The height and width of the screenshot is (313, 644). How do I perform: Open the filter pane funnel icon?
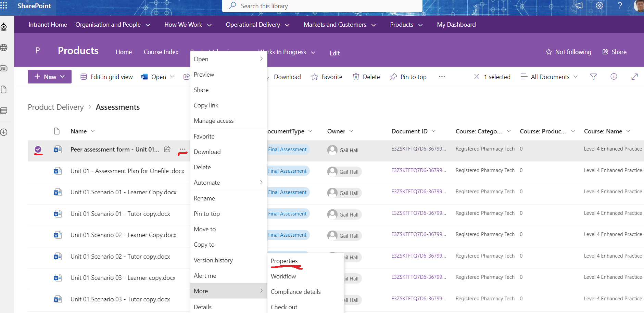click(x=593, y=77)
